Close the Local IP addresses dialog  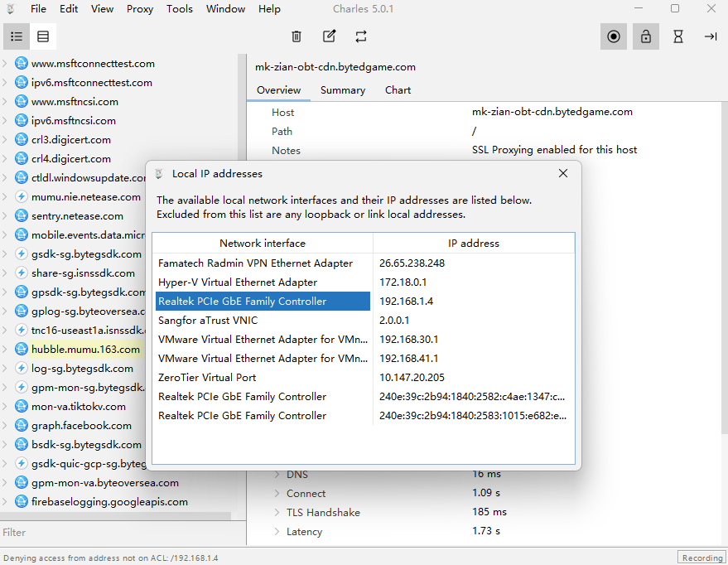click(x=563, y=174)
